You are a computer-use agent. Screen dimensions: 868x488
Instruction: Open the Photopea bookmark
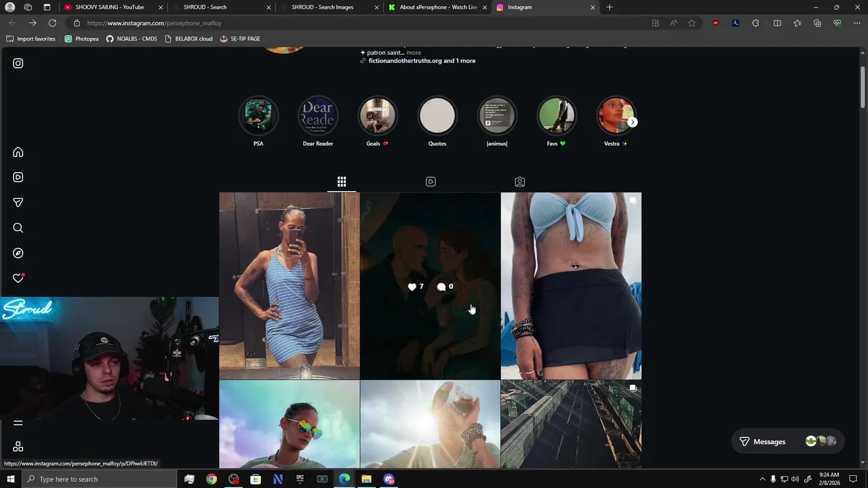[81, 39]
